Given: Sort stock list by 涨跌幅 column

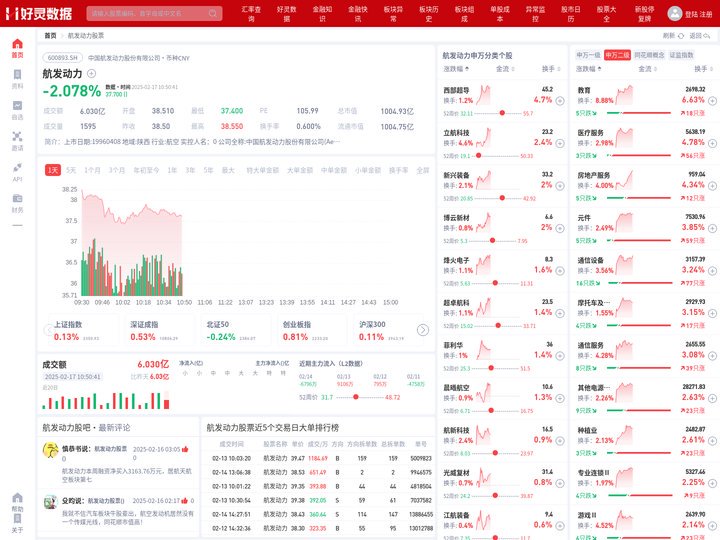Looking at the screenshot, I should (456, 69).
